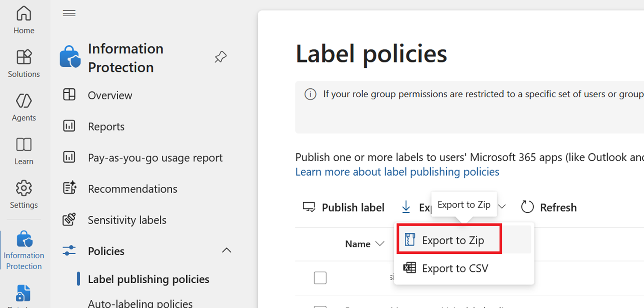
Task: Open Recommendations page
Action: pos(132,189)
